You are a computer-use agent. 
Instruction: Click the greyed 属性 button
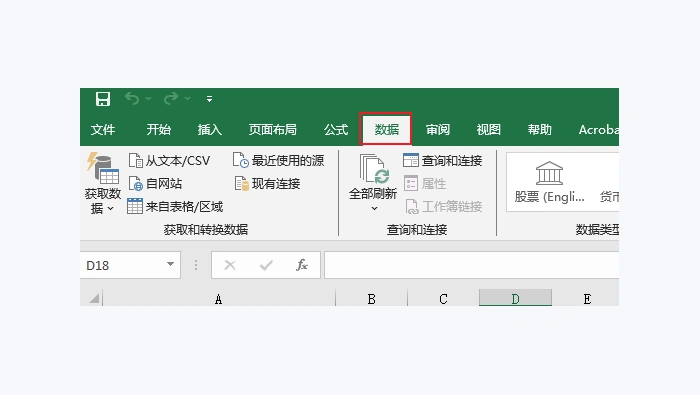pyautogui.click(x=425, y=183)
